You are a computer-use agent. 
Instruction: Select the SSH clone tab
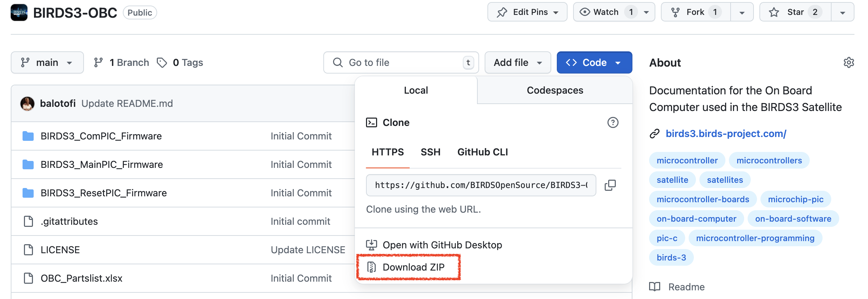pos(431,152)
